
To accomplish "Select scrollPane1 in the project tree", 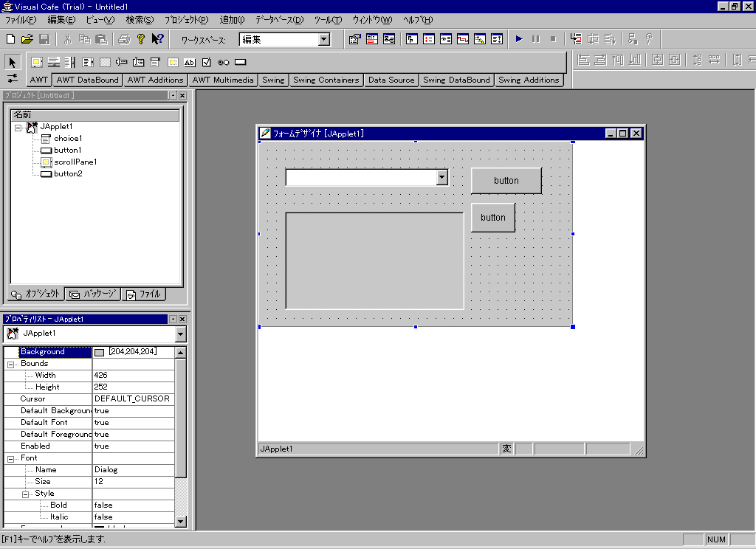I will (x=75, y=162).
